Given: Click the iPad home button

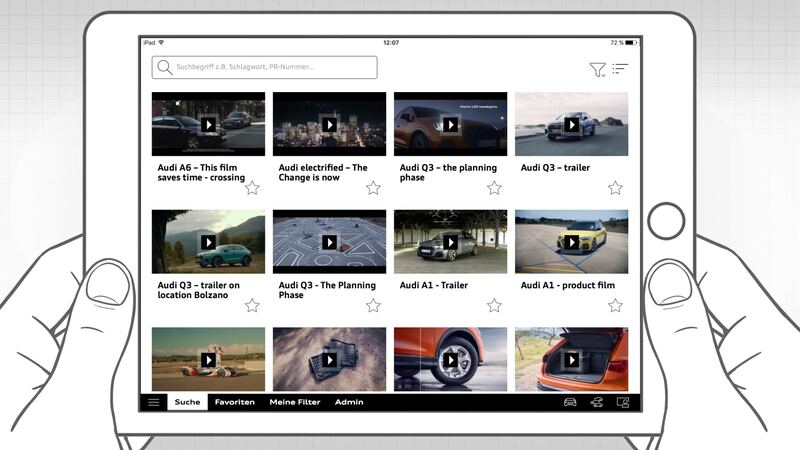Looking at the screenshot, I should [x=666, y=220].
